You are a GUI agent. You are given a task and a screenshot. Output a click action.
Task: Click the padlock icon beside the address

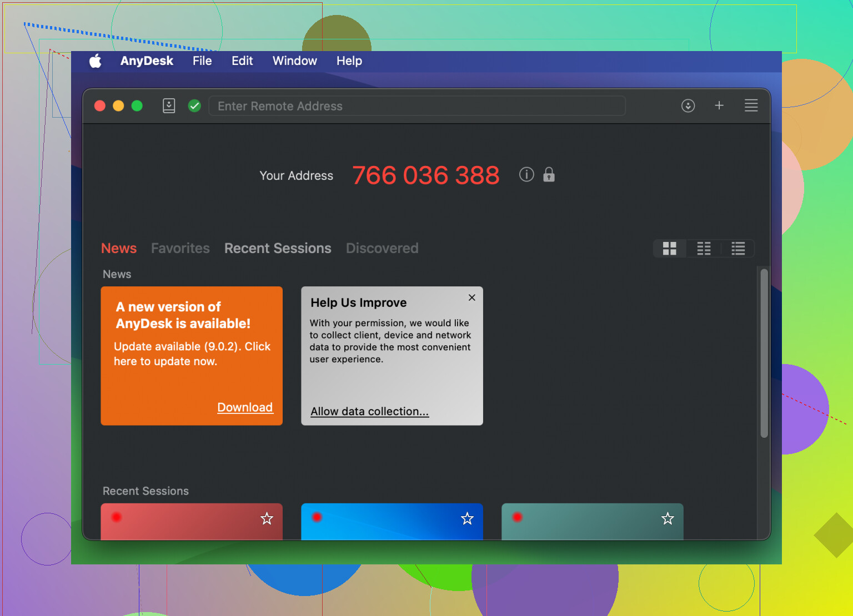pyautogui.click(x=549, y=175)
